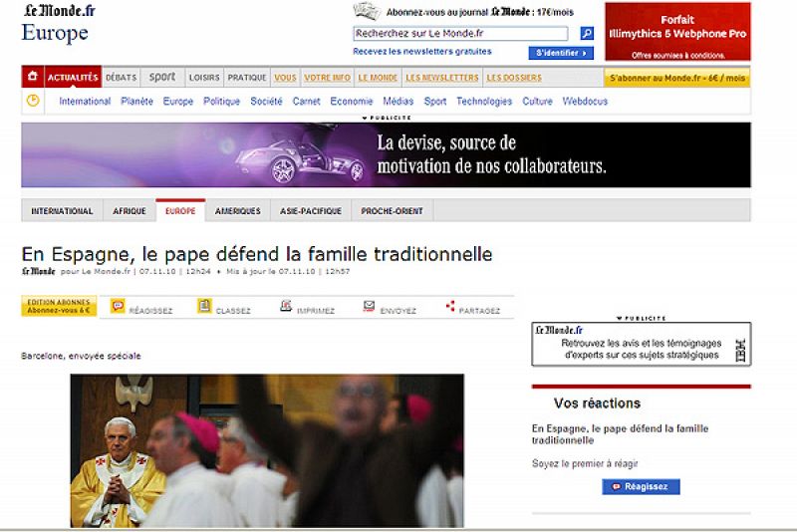Select the EUROPE region tab
This screenshot has width=797, height=532.
180,211
